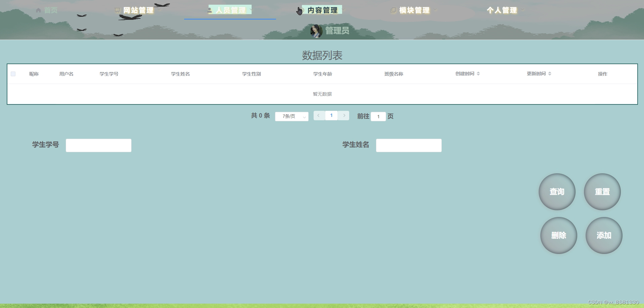644x308 pixels.
Task: Expand the 网站管理 dropdown chevron
Action: pos(159,10)
